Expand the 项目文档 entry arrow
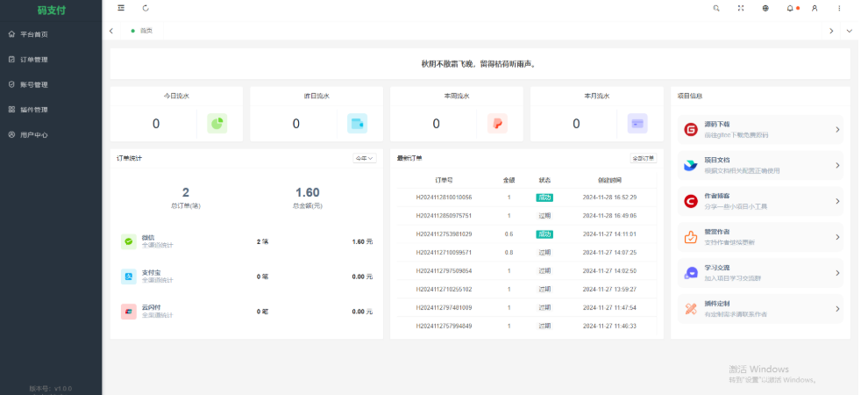This screenshot has height=395, width=868. 837,165
